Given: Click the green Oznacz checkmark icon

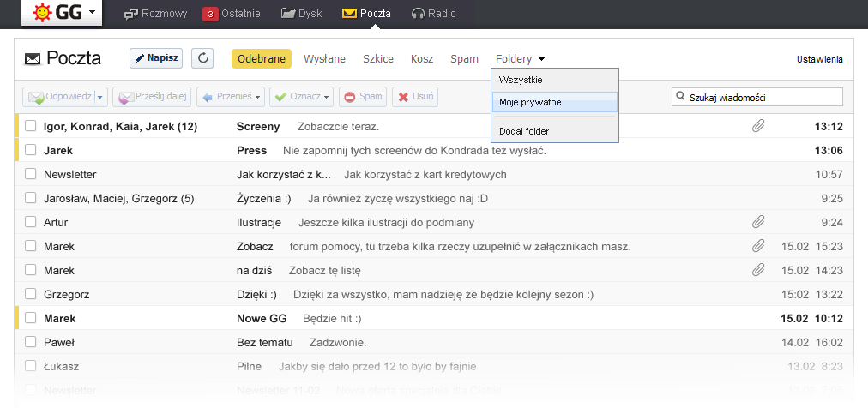Looking at the screenshot, I should (x=281, y=97).
